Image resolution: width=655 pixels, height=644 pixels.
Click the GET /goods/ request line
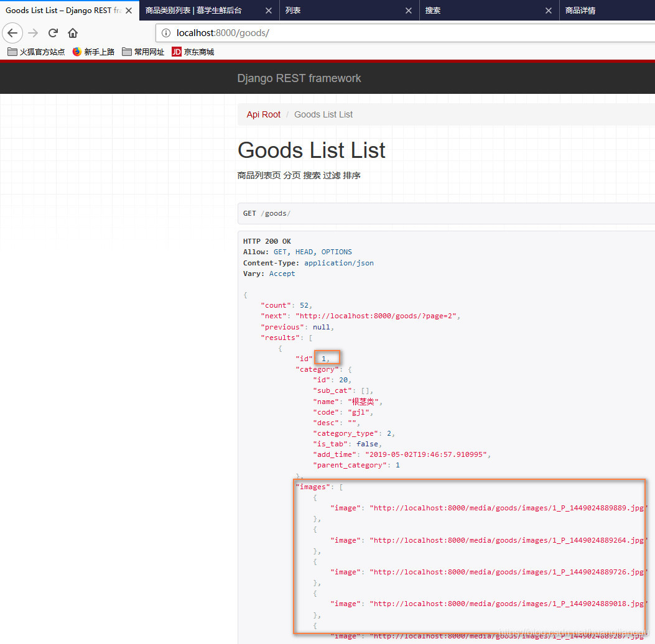click(x=266, y=213)
